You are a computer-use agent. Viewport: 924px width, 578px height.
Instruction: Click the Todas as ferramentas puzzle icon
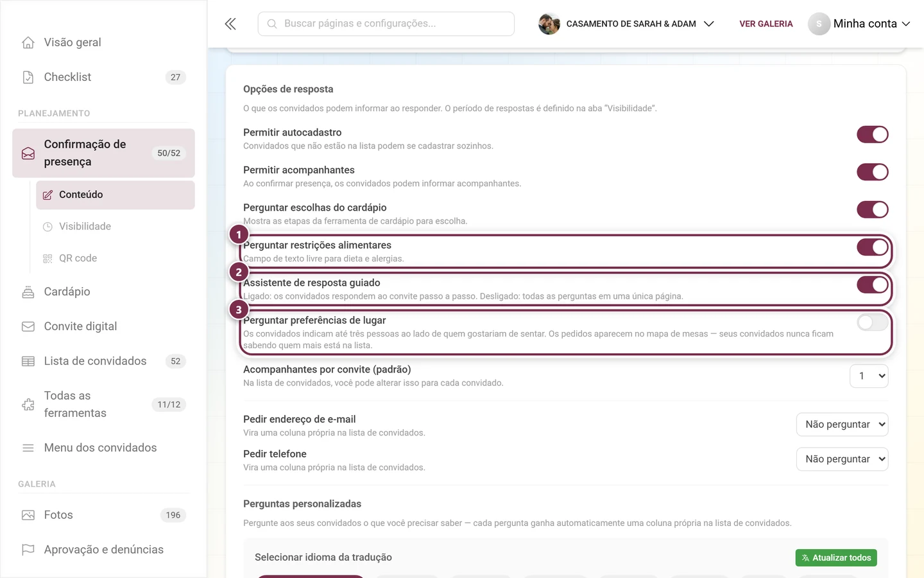tap(28, 405)
